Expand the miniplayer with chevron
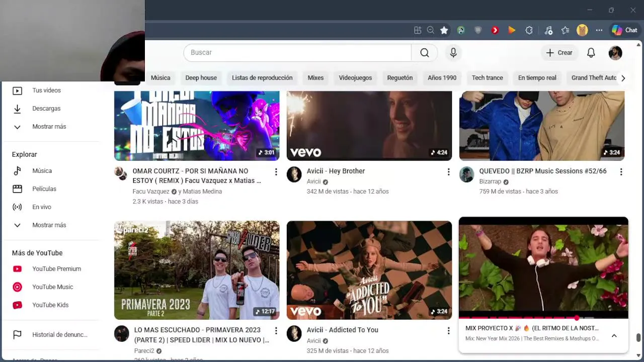Screen dimensions: 644x362 pos(614,335)
